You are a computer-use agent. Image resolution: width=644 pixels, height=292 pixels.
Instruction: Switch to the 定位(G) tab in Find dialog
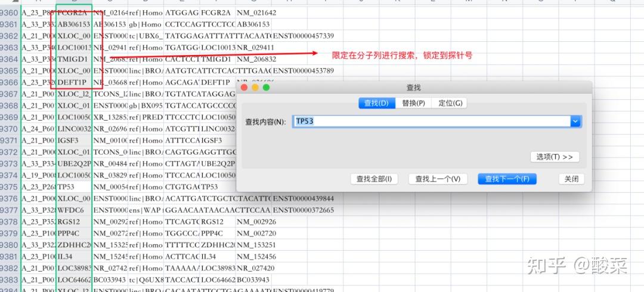click(450, 103)
